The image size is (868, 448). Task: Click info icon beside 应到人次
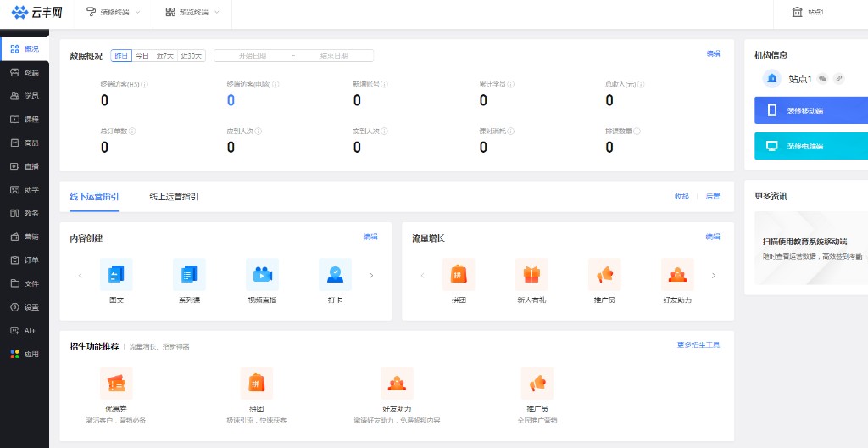(259, 132)
